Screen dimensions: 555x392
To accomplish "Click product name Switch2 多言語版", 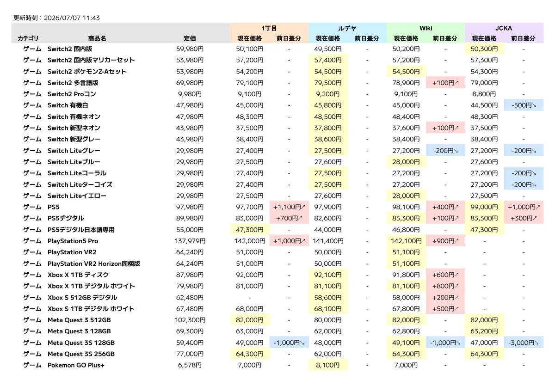I will point(73,83).
